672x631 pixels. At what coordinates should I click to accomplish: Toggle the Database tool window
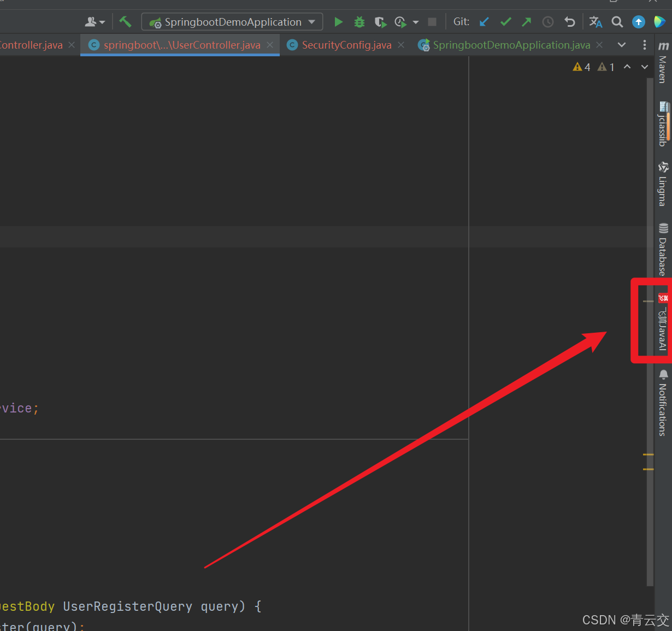pyautogui.click(x=663, y=249)
